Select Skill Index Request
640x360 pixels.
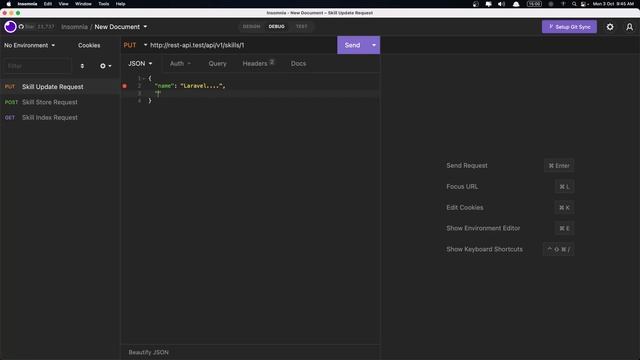coord(60,118)
